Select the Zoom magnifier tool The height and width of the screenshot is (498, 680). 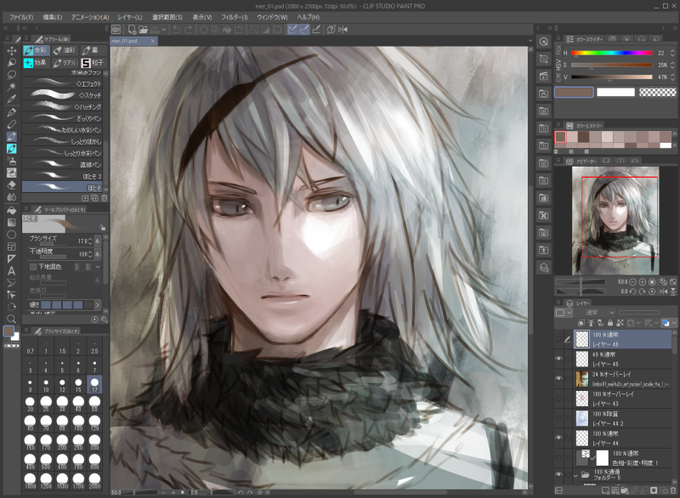pyautogui.click(x=12, y=319)
